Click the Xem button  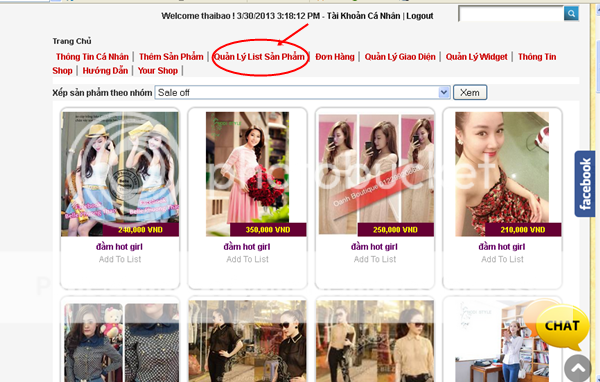[x=470, y=92]
